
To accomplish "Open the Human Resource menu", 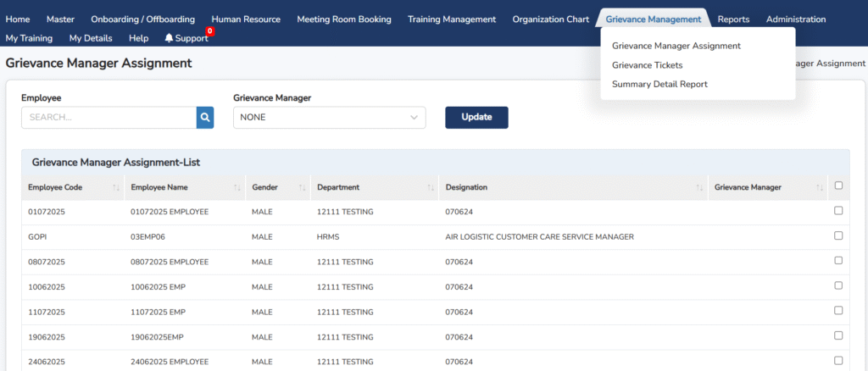I will pyautogui.click(x=245, y=19).
